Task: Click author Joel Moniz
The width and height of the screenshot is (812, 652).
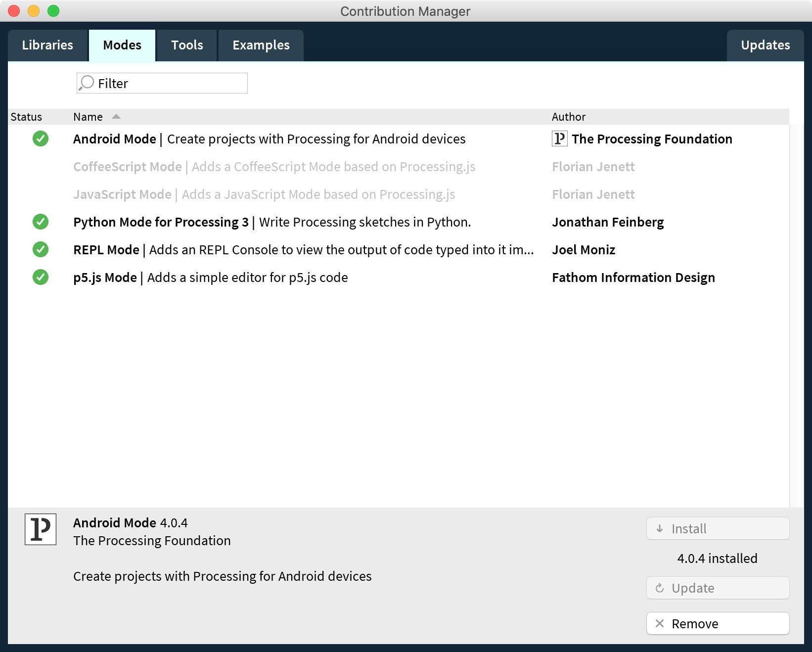Action: coord(584,250)
